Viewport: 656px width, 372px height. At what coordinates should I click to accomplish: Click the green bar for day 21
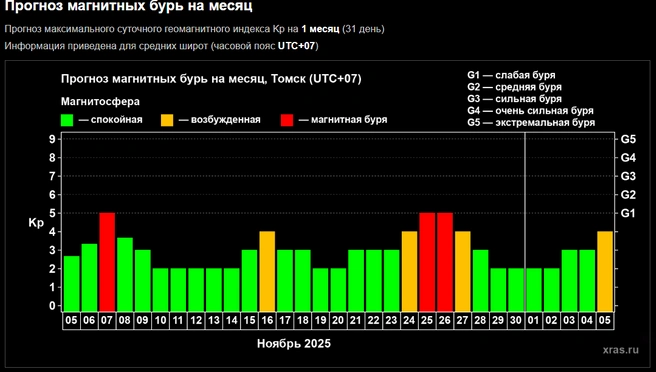[356, 280]
